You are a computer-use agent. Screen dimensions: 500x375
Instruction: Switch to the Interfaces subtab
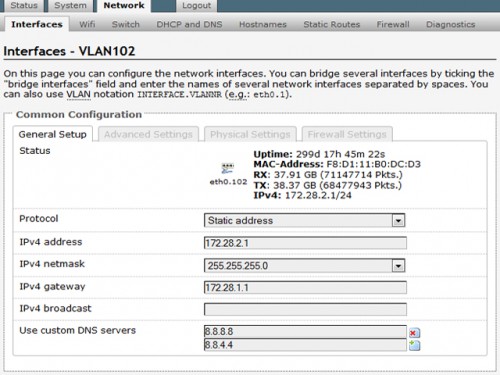pyautogui.click(x=37, y=24)
